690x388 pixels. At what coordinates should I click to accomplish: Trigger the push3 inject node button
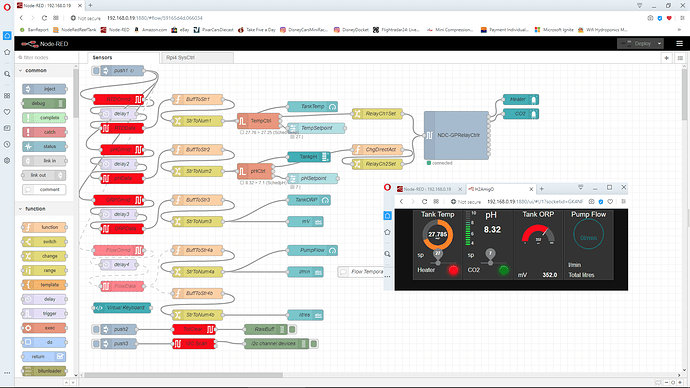pyautogui.click(x=96, y=344)
